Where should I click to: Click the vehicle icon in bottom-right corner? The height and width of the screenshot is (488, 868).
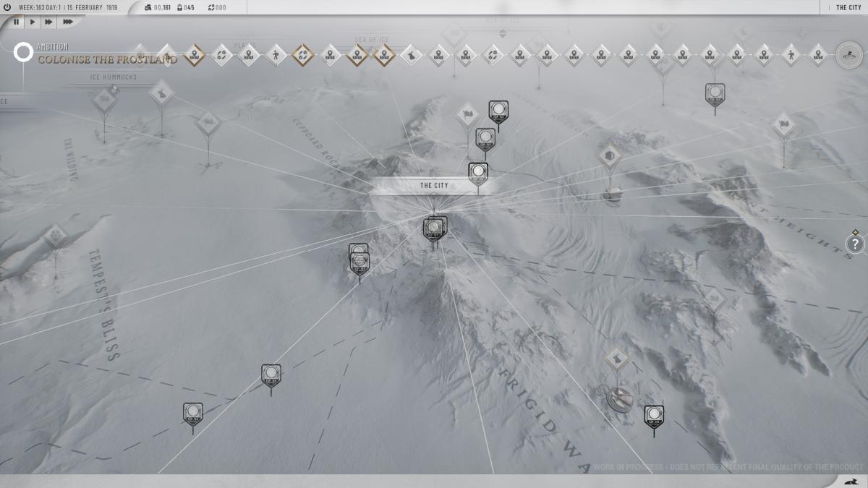pyautogui.click(x=850, y=481)
